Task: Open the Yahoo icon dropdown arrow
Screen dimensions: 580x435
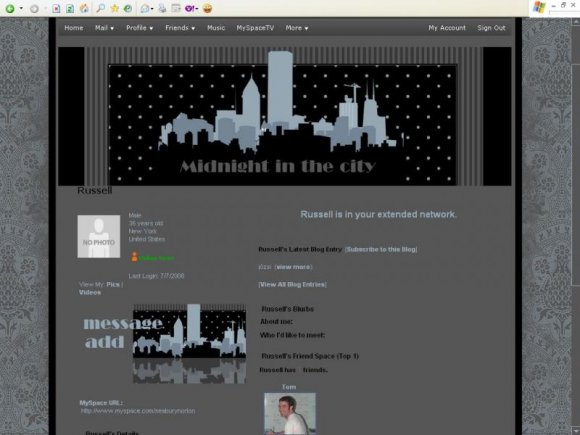Action: pos(196,9)
